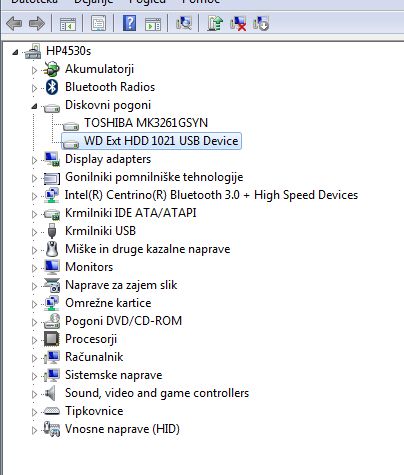The image size is (404, 475).
Task: Click the Scan for hardware changes icon
Action: tap(184, 23)
